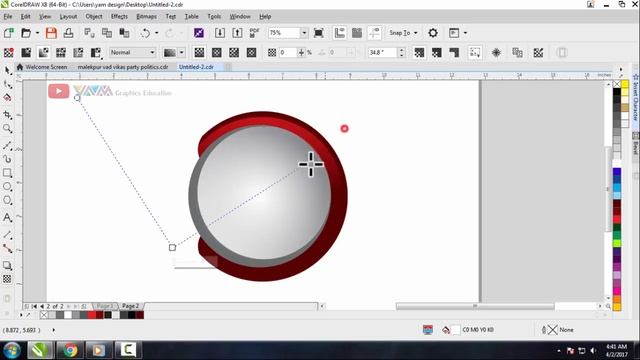Select the Pick tool arrow
Image resolution: width=640 pixels, height=360 pixels.
point(7,70)
